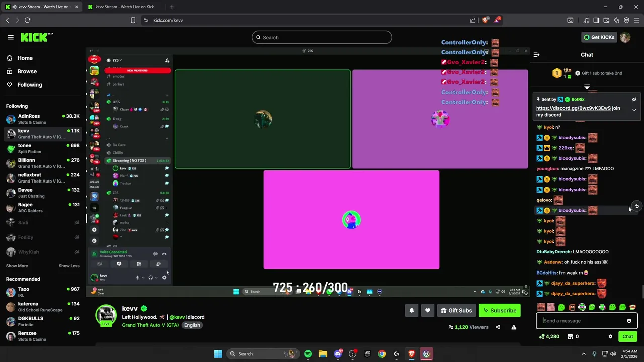Open the emoji picker in chat input

click(629, 321)
